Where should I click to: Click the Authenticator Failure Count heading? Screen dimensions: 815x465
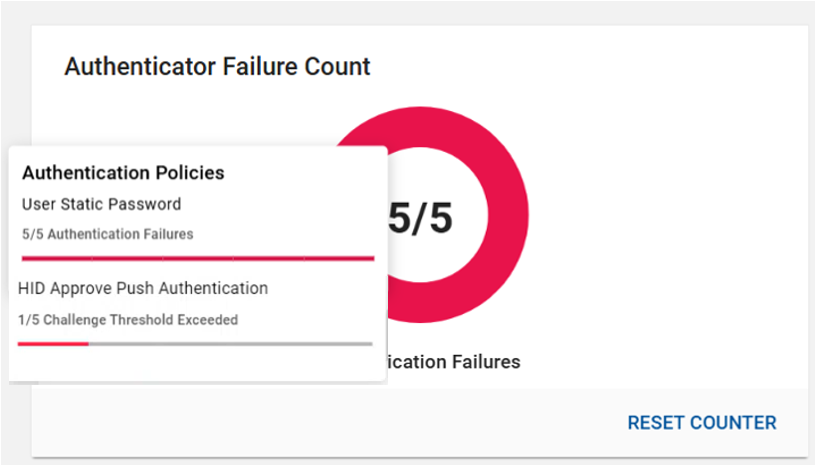(x=217, y=67)
